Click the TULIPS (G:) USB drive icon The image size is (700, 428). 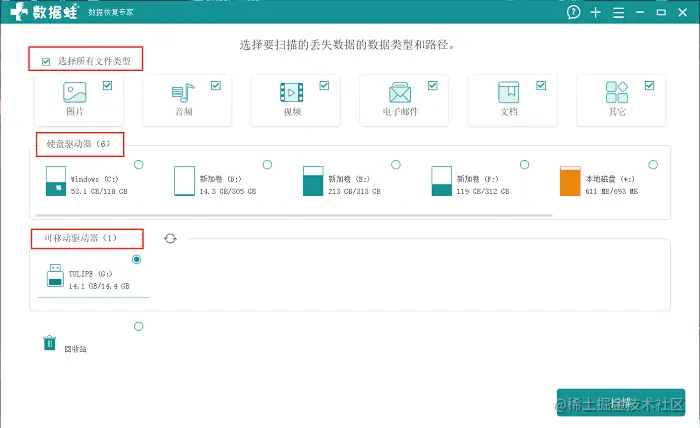(55, 275)
